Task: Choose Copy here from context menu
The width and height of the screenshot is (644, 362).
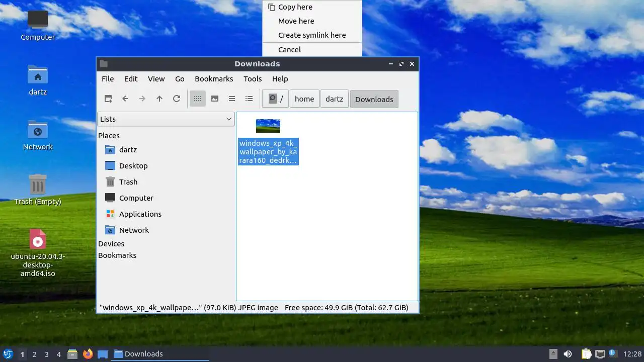Action: [312, 7]
